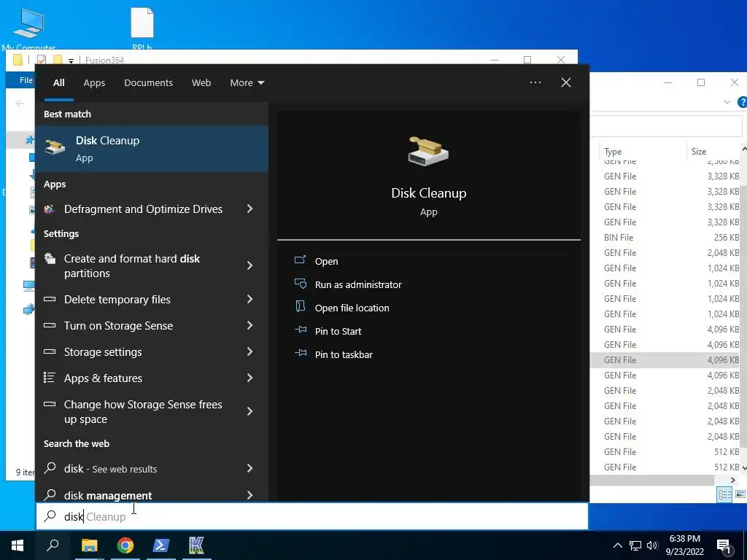Image resolution: width=747 pixels, height=560 pixels.
Task: Open the notification center icon
Action: pos(724,546)
